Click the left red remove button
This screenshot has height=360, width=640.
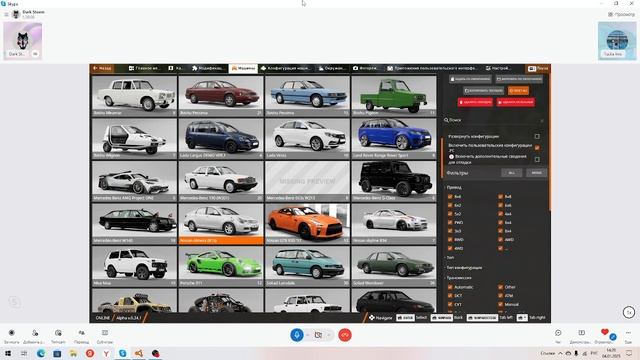[475, 102]
